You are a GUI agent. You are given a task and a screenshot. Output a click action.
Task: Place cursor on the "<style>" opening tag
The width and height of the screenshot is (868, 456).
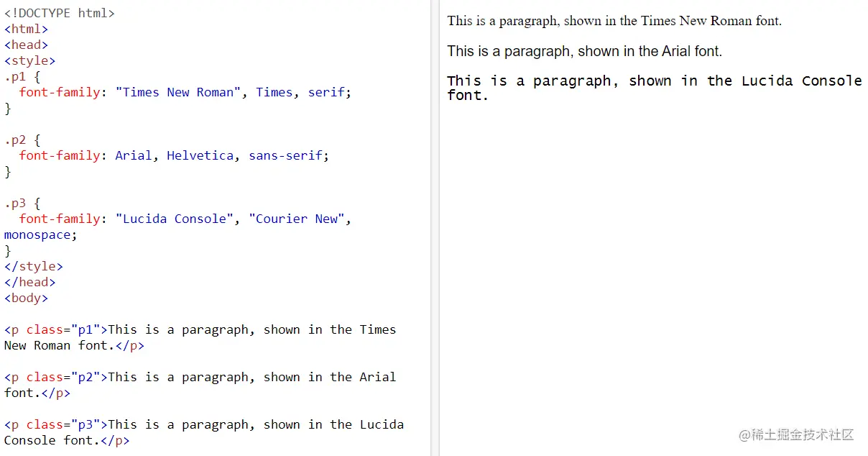tap(29, 60)
